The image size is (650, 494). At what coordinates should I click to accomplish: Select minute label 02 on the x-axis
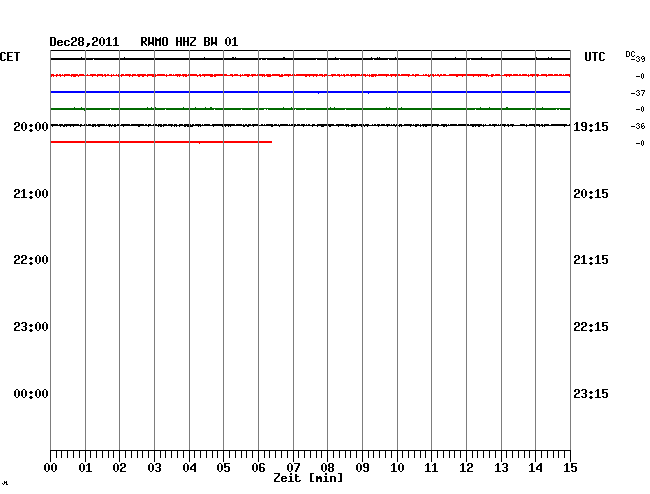click(x=119, y=468)
